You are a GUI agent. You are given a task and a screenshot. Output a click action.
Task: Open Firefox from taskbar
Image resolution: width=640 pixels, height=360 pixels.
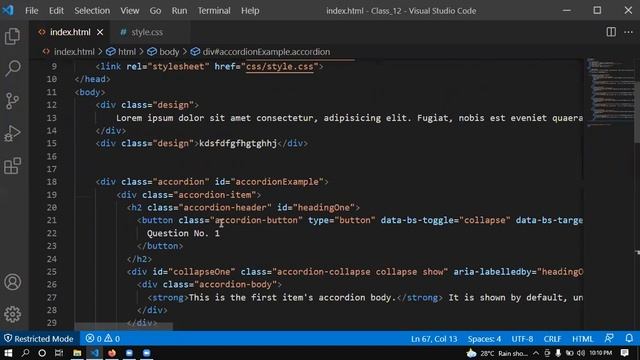click(x=111, y=353)
